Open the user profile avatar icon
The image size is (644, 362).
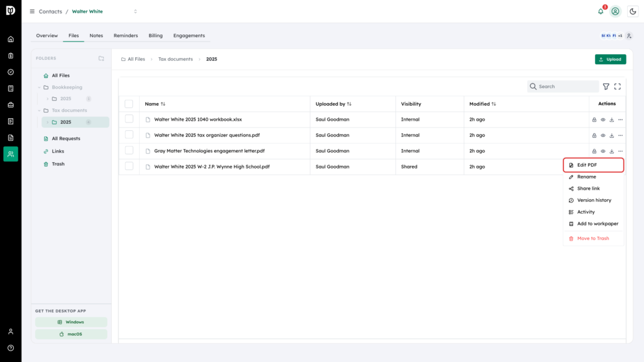click(615, 11)
